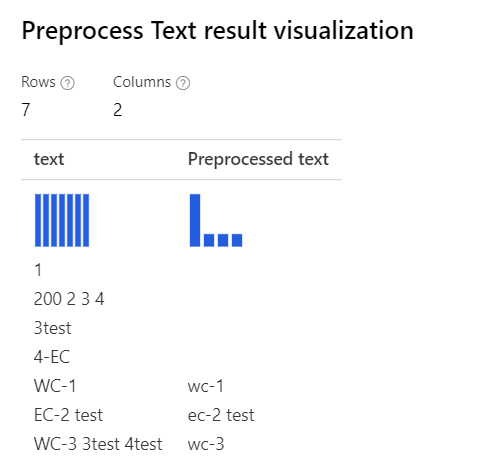Click the Preprocess Text result visualization title

tap(218, 31)
